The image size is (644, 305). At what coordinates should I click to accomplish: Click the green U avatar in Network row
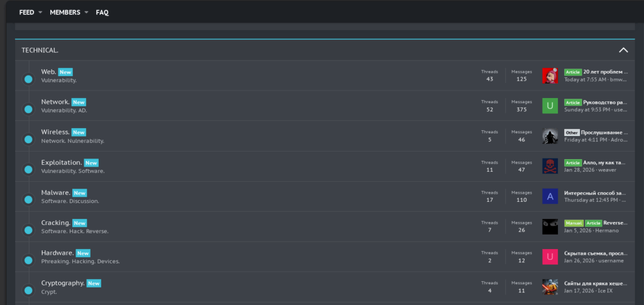(550, 106)
